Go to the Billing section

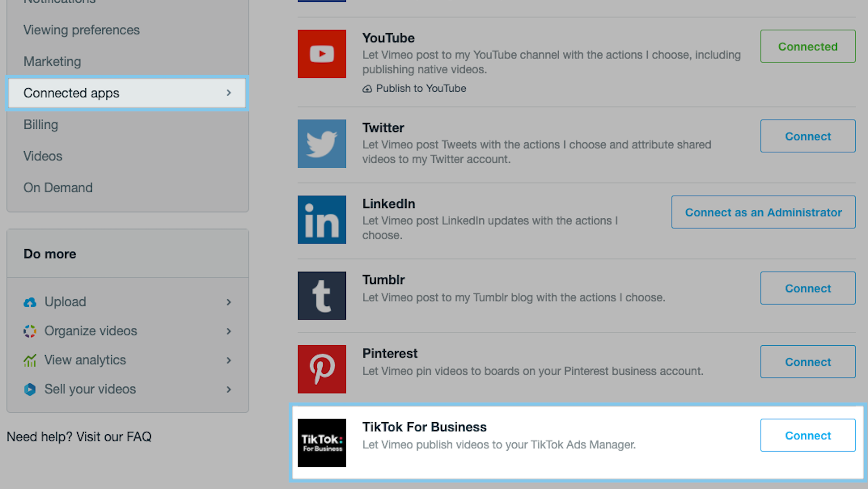[41, 125]
